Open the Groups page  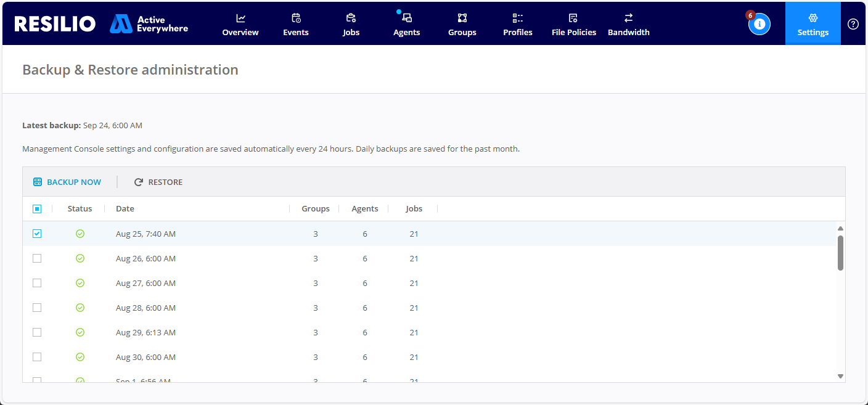click(x=462, y=25)
